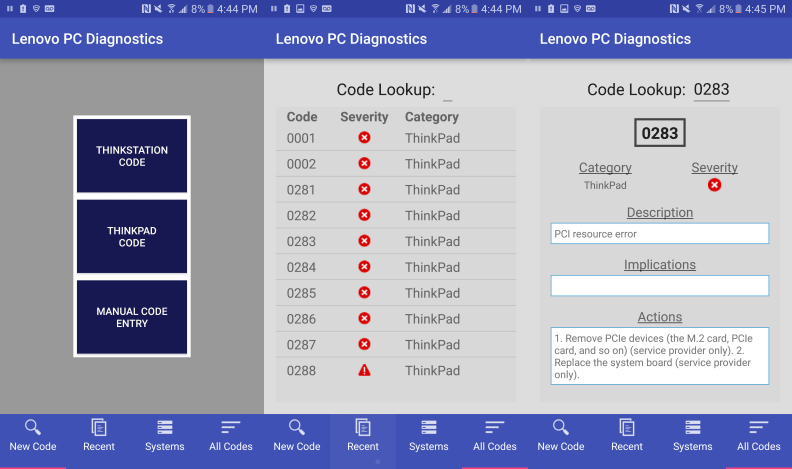Tap All Codes icon in right screen
792x469 pixels.
click(759, 427)
